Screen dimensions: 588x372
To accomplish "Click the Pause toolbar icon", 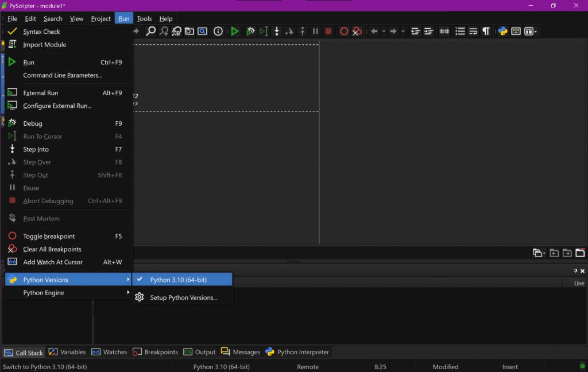I will (315, 31).
